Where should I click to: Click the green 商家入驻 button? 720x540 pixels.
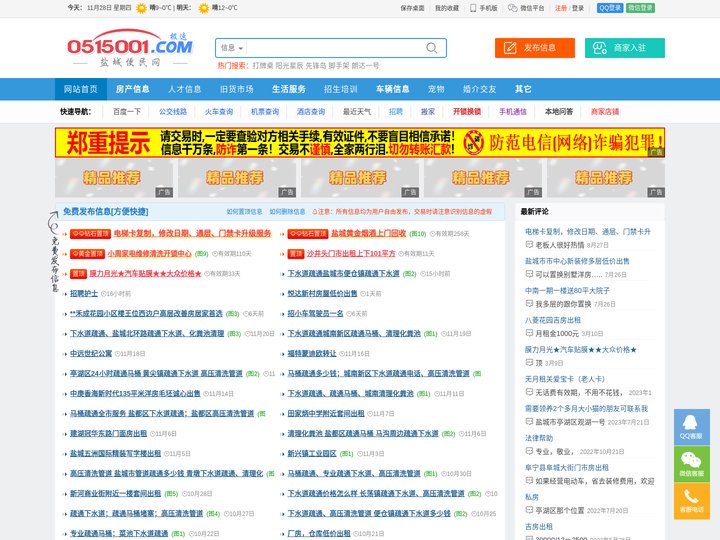624,48
